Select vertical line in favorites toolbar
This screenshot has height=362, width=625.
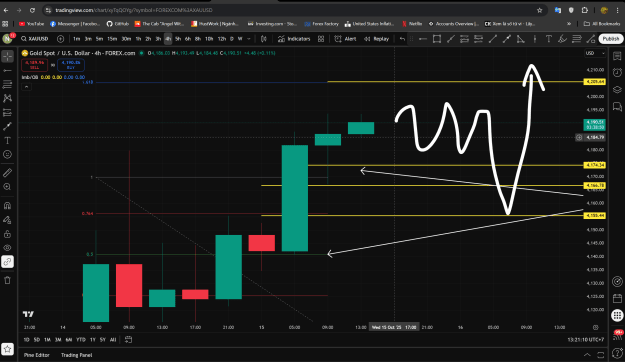coord(535,39)
